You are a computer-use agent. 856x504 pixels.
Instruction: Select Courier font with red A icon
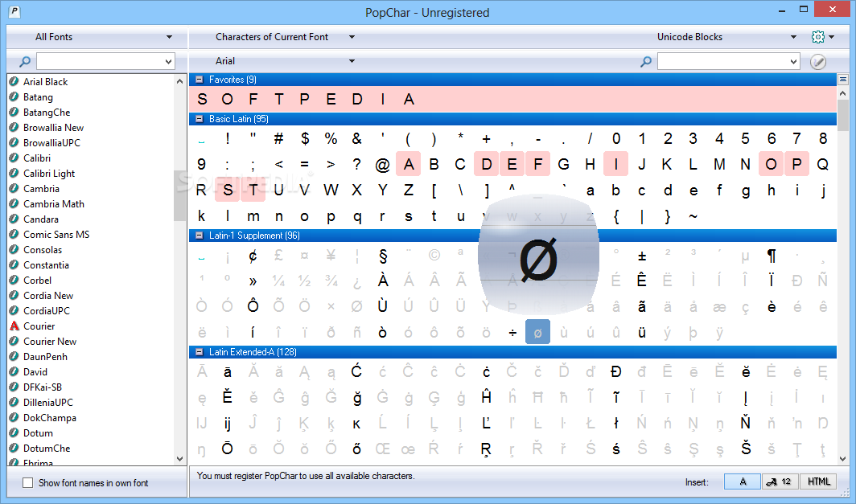(x=39, y=326)
